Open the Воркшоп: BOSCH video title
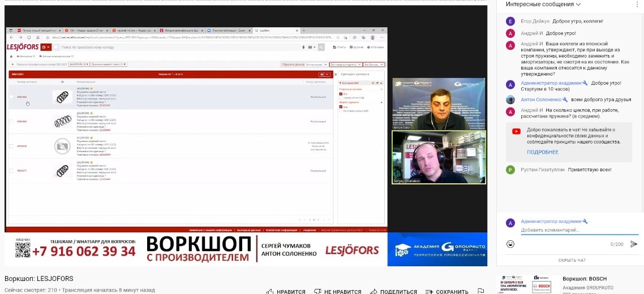The width and height of the screenshot is (644, 294). (585, 279)
